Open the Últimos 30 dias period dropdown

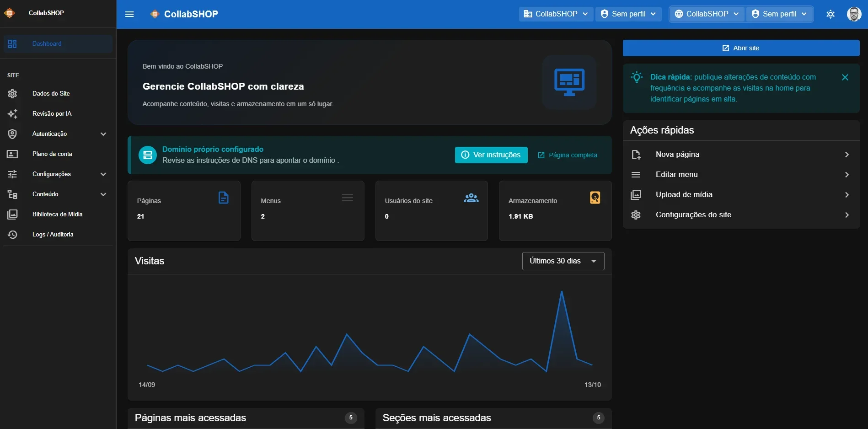[x=563, y=261]
